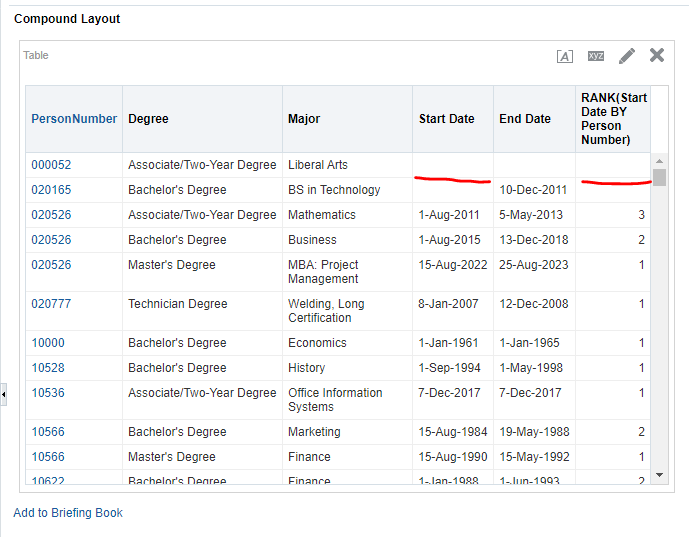Click the scrollbar down arrow

(x=659, y=475)
